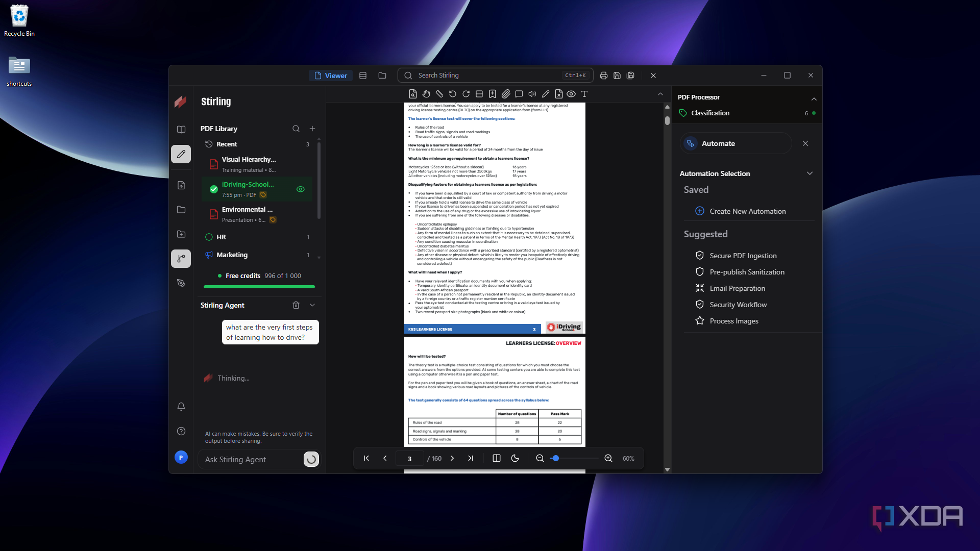Switch to the Viewer tab
This screenshot has width=980, height=551.
[331, 76]
